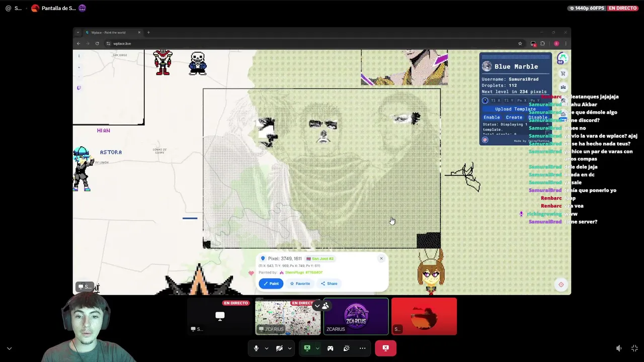Mark pixel as Favorite
Image resolution: width=644 pixels, height=362 pixels.
[300, 284]
